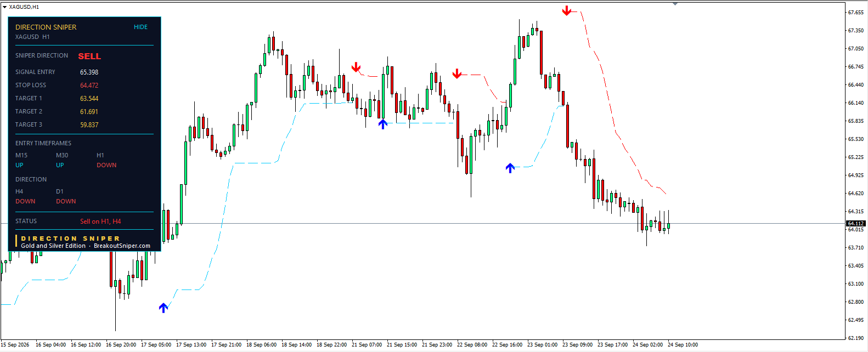Image resolution: width=868 pixels, height=352 pixels.
Task: Select the red SELL sniper direction text
Action: pos(89,56)
